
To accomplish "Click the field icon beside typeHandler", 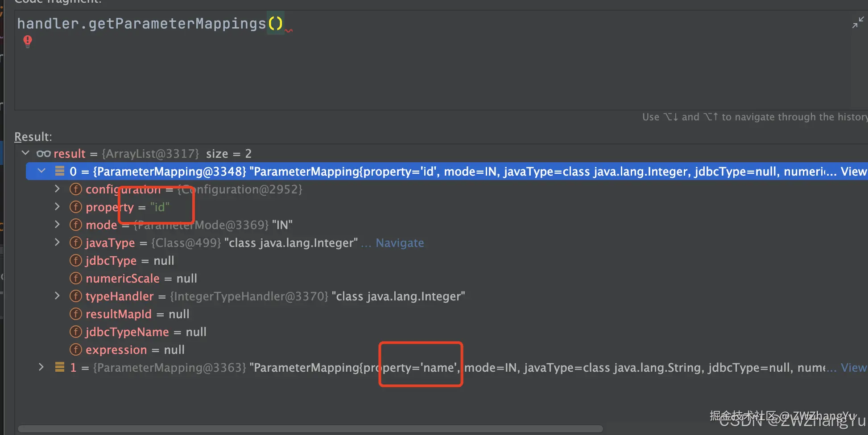I will pyautogui.click(x=76, y=296).
